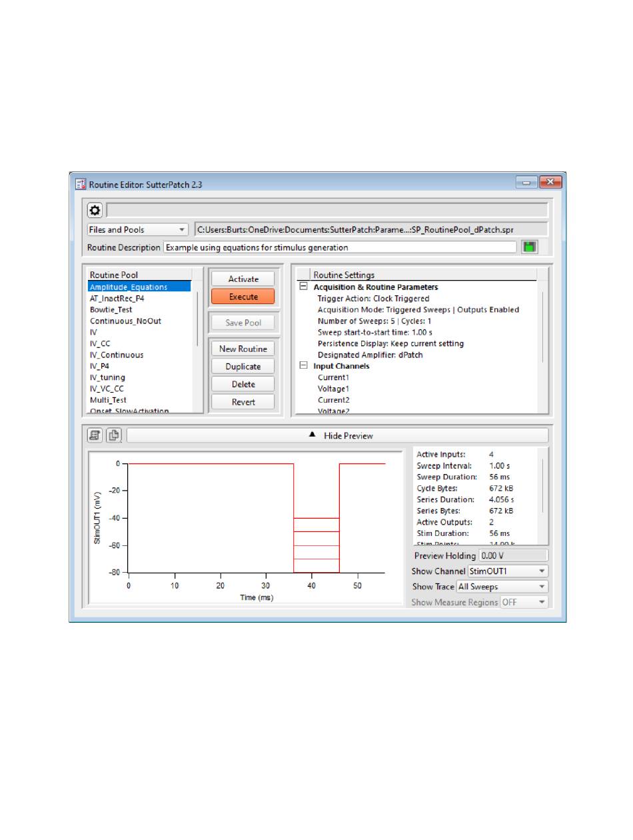Click the copy preview icon
633x840 pixels.
113,435
